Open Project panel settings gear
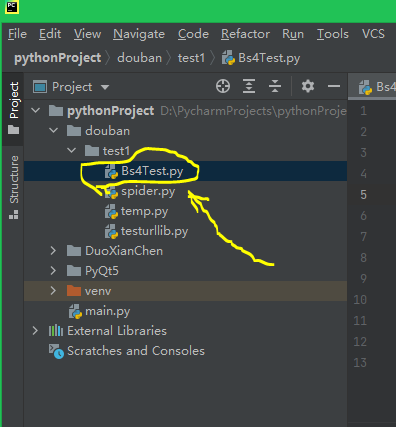The height and width of the screenshot is (427, 396). click(308, 86)
